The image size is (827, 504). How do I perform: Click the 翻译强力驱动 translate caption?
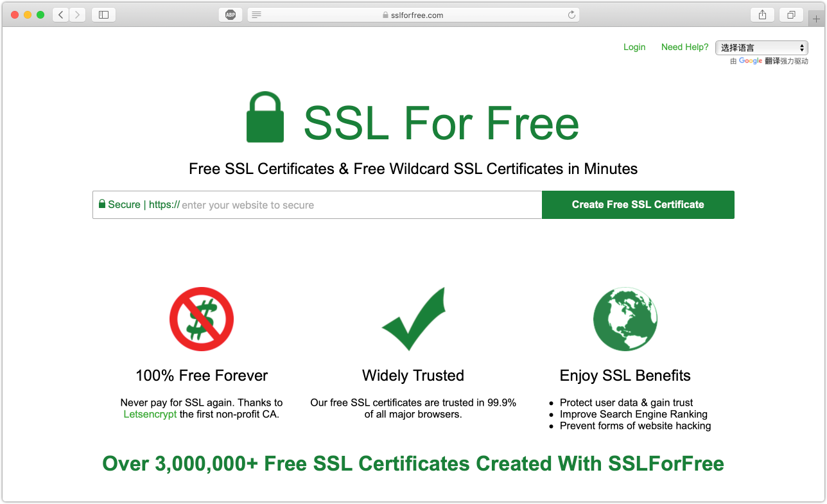coord(787,61)
